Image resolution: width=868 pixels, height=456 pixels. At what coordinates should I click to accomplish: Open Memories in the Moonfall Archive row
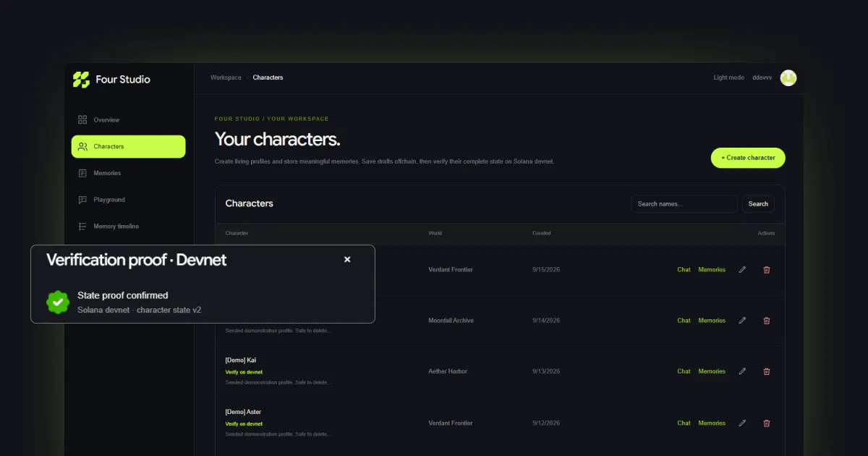tap(712, 321)
